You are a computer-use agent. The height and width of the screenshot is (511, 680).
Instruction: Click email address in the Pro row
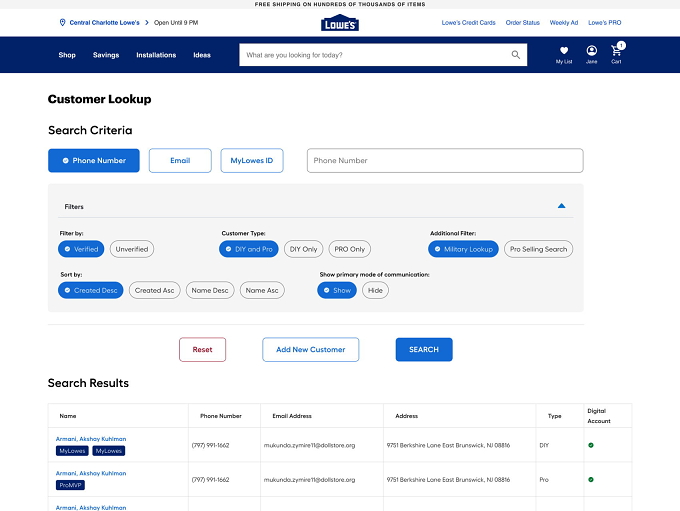309,479
